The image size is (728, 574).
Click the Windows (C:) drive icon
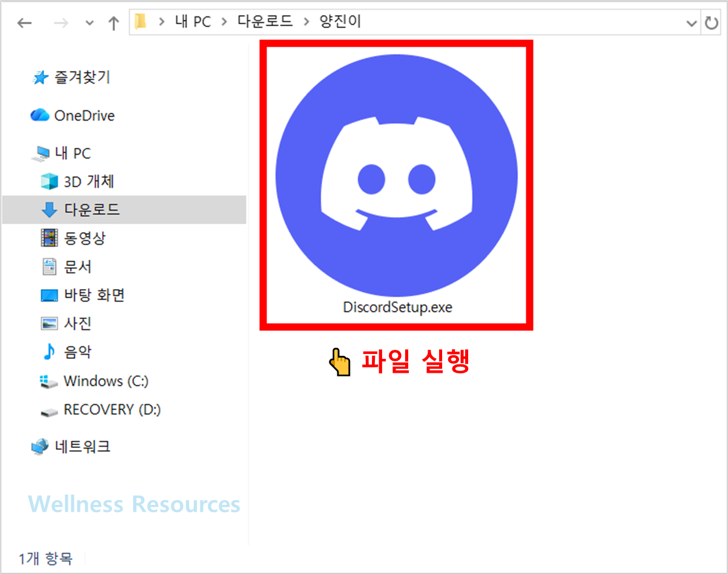48,381
